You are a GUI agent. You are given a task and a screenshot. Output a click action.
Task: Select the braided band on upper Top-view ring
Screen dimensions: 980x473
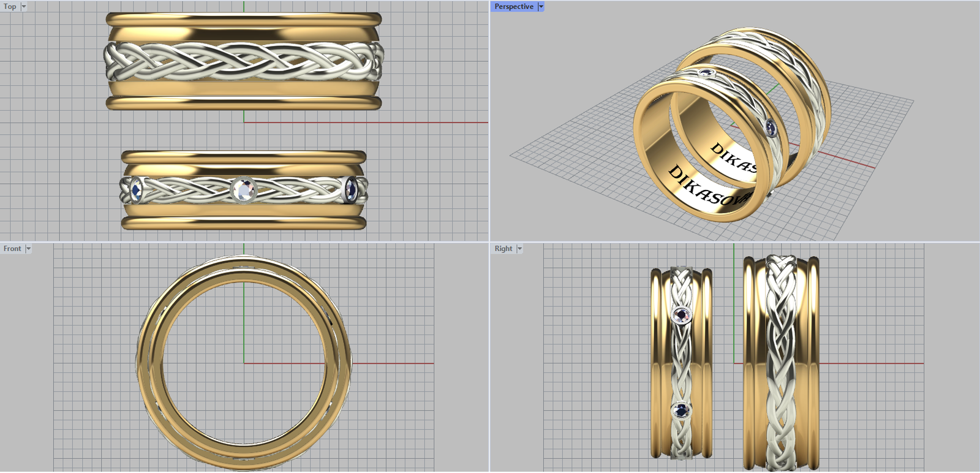(x=244, y=61)
